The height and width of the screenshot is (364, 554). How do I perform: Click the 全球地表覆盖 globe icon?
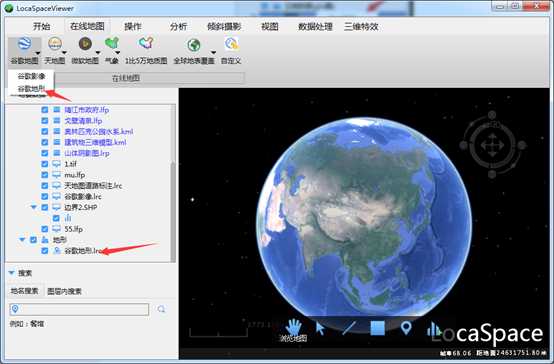click(x=194, y=45)
